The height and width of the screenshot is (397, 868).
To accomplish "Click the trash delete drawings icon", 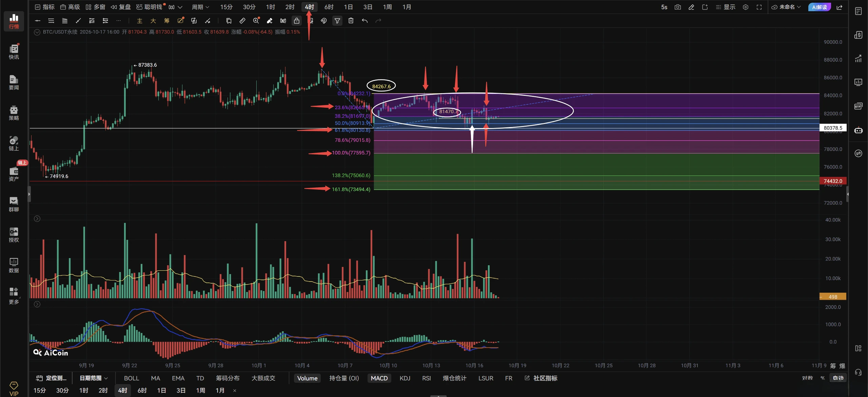I will click(351, 21).
